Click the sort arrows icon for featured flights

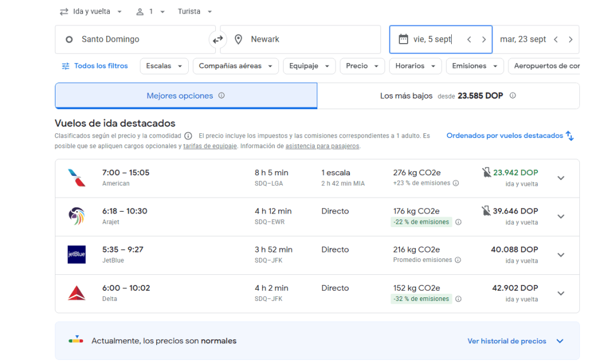pyautogui.click(x=570, y=136)
